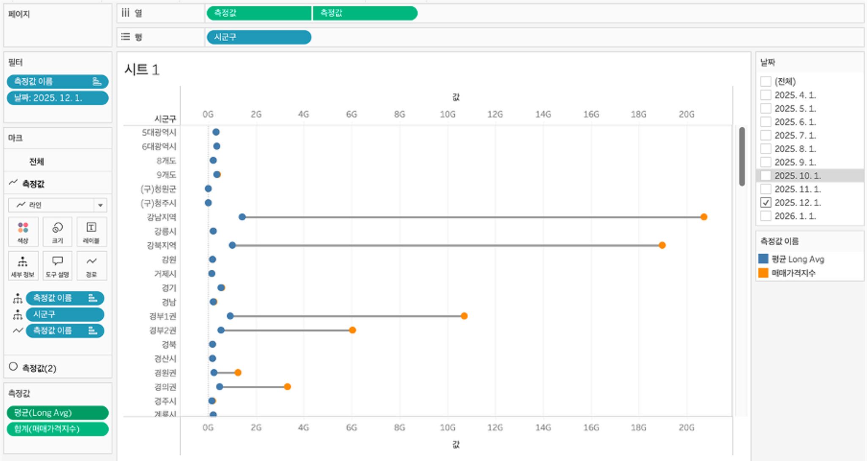Check the 2025. 7. 1. date checkbox
868x461 pixels.
click(x=766, y=135)
